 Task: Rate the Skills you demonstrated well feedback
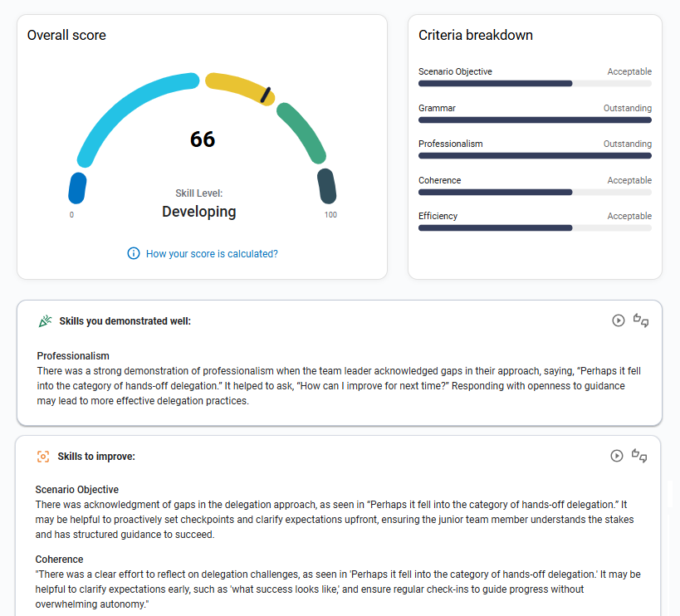coord(640,320)
